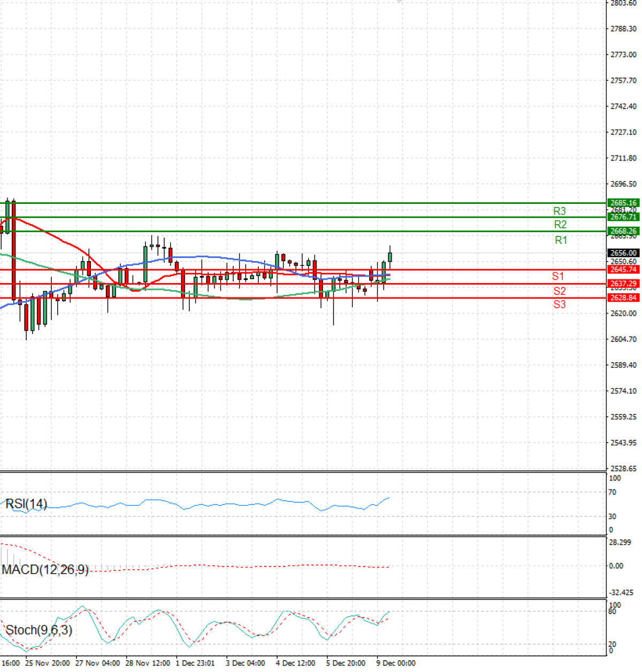Select the red 2645.74 price tag
This screenshot has height=672, width=642.
pos(623,270)
